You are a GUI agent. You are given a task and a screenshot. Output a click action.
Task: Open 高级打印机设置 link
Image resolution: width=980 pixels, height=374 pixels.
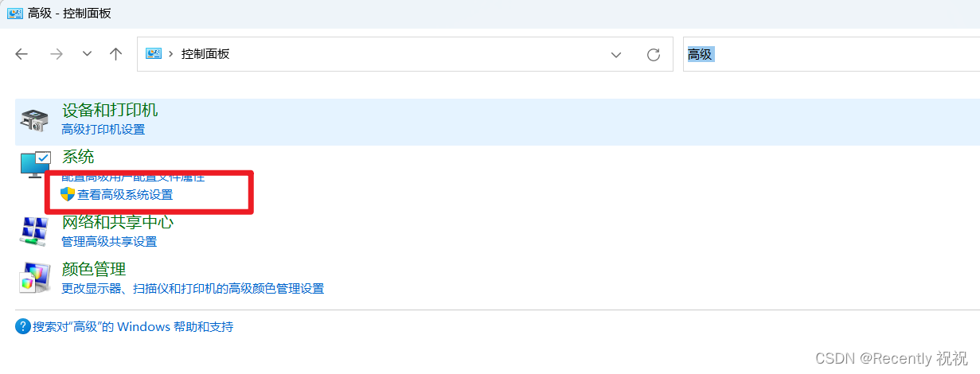click(x=103, y=129)
